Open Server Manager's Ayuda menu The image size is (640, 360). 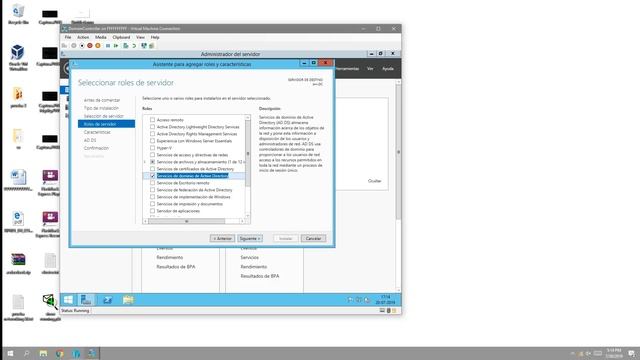click(388, 69)
